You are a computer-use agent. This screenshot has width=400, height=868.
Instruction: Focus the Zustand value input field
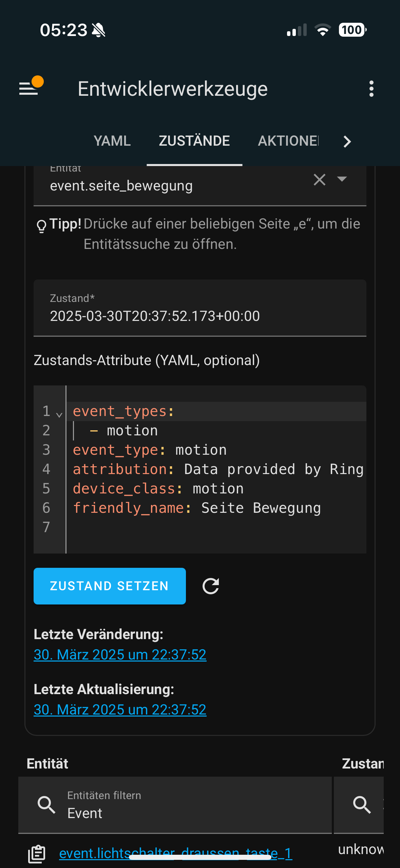(200, 308)
